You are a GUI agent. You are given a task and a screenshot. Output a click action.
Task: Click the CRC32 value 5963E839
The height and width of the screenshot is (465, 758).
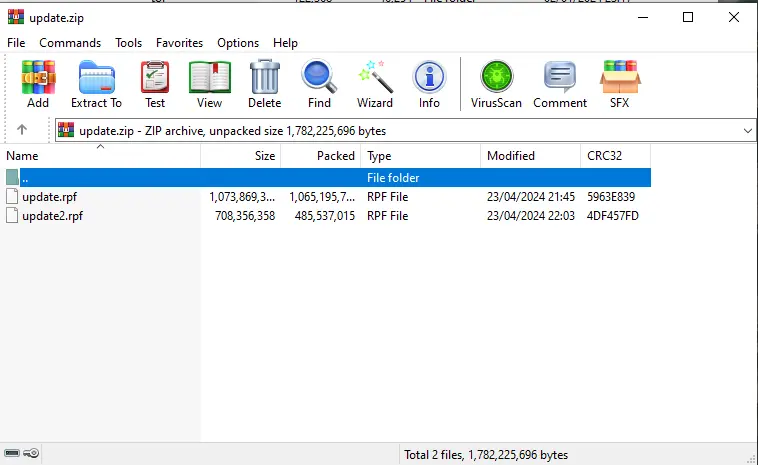coord(611,197)
